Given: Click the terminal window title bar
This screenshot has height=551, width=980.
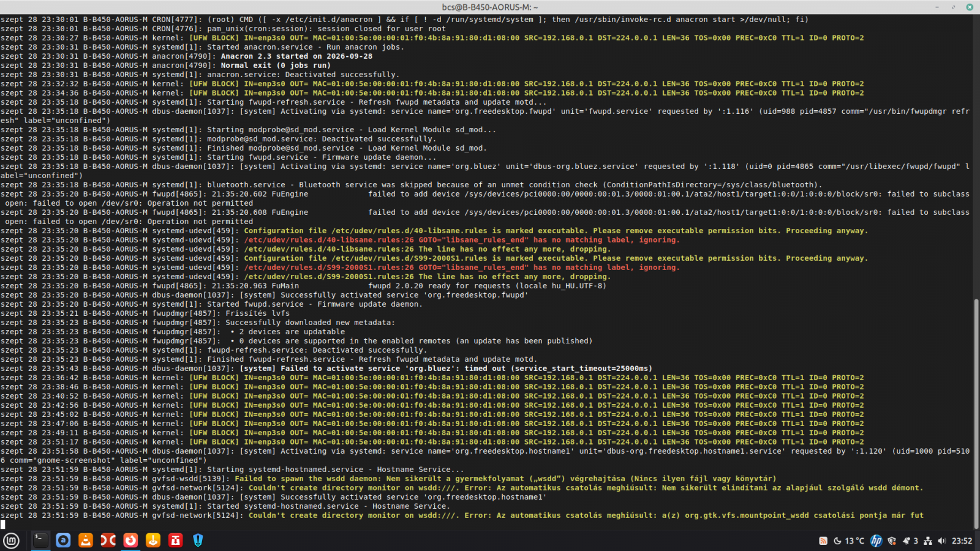Looking at the screenshot, I should tap(490, 7).
